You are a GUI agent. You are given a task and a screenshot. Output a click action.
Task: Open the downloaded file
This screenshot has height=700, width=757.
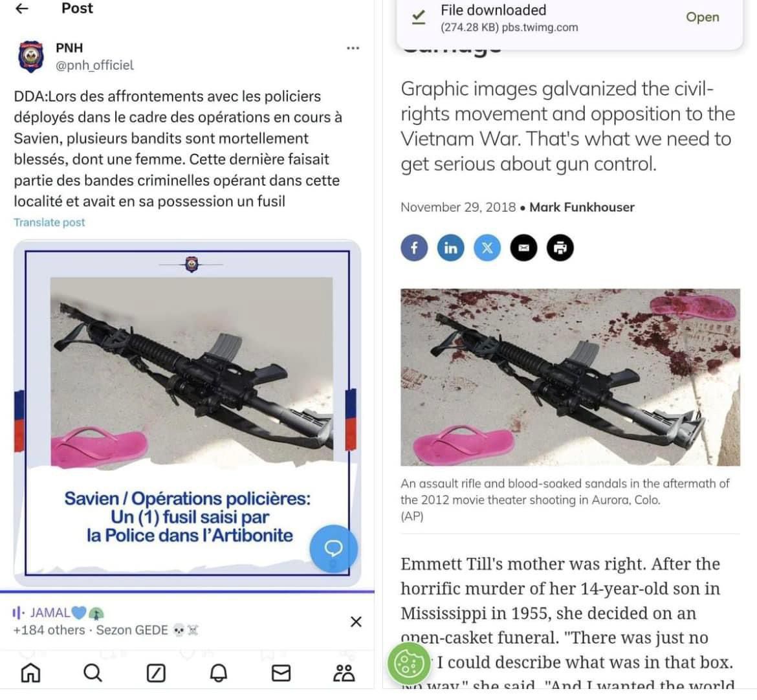click(703, 17)
